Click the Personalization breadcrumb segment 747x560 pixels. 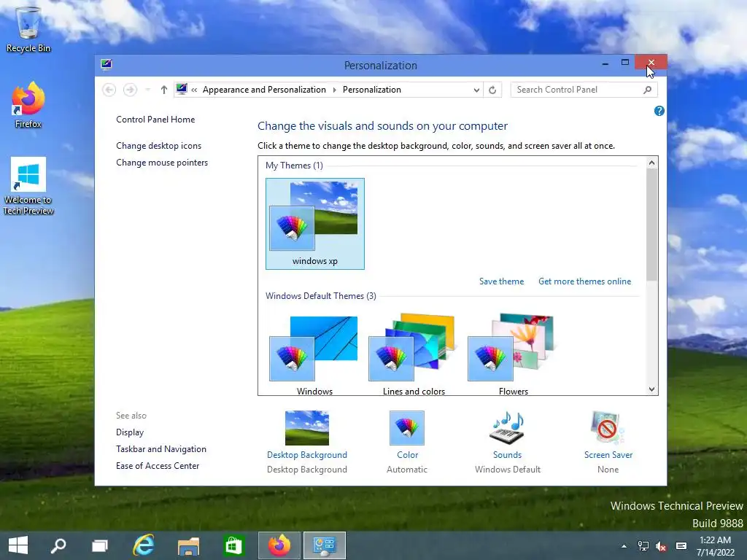[371, 90]
